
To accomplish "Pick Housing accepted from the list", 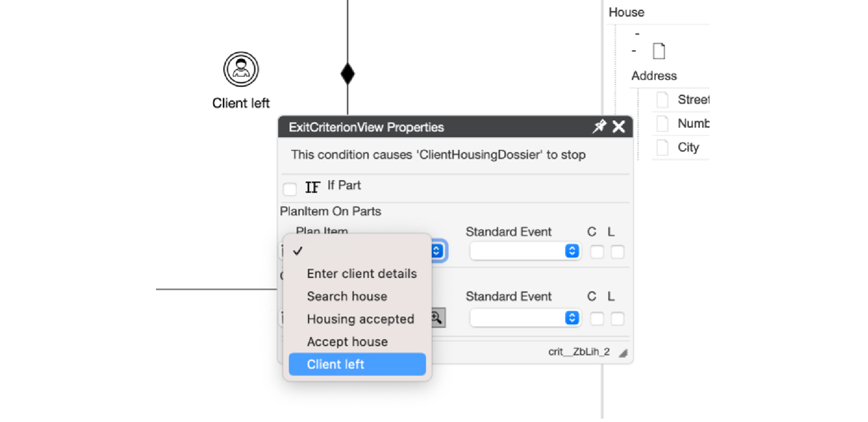I will point(360,319).
